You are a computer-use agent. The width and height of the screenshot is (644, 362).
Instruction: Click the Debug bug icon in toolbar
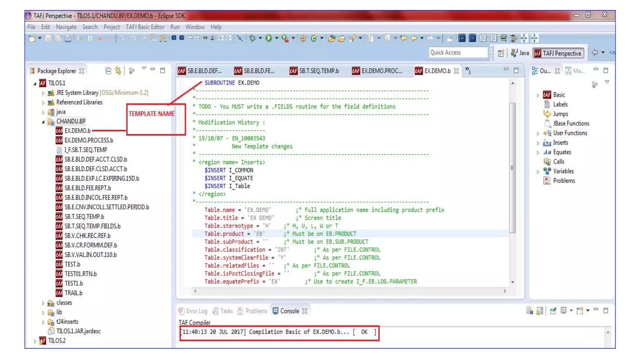coord(252,38)
